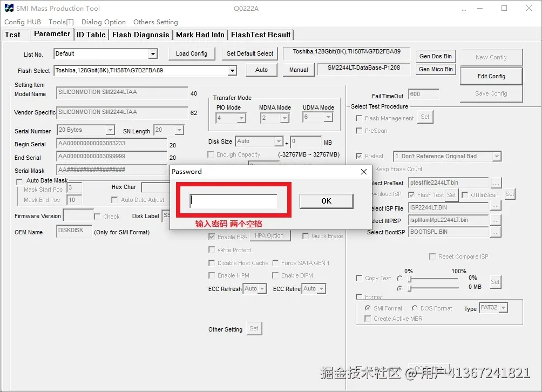This screenshot has height=392, width=542.
Task: Click the Copy Test MB slider
Action: (x=433, y=288)
